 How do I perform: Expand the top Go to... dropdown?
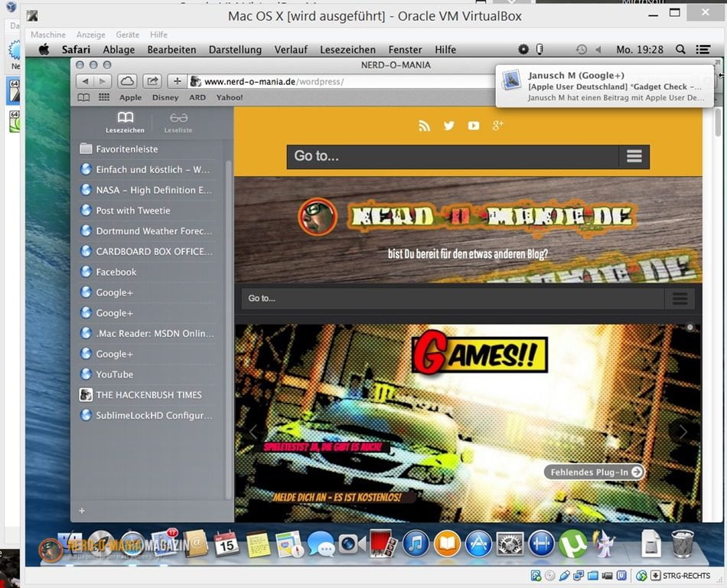[468, 156]
